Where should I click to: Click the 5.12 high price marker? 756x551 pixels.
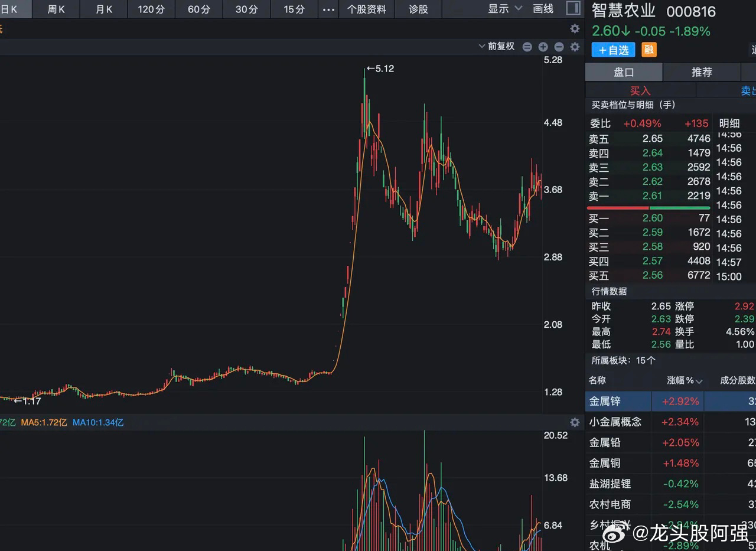[380, 69]
